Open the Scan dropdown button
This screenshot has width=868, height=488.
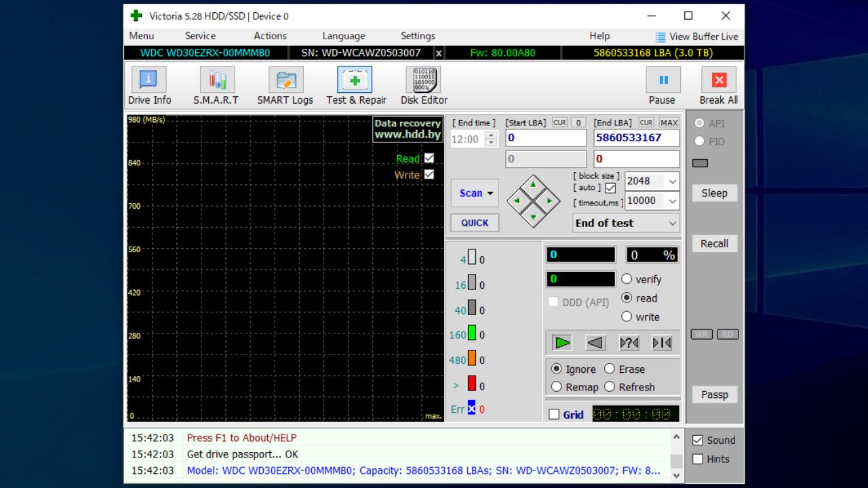(475, 193)
